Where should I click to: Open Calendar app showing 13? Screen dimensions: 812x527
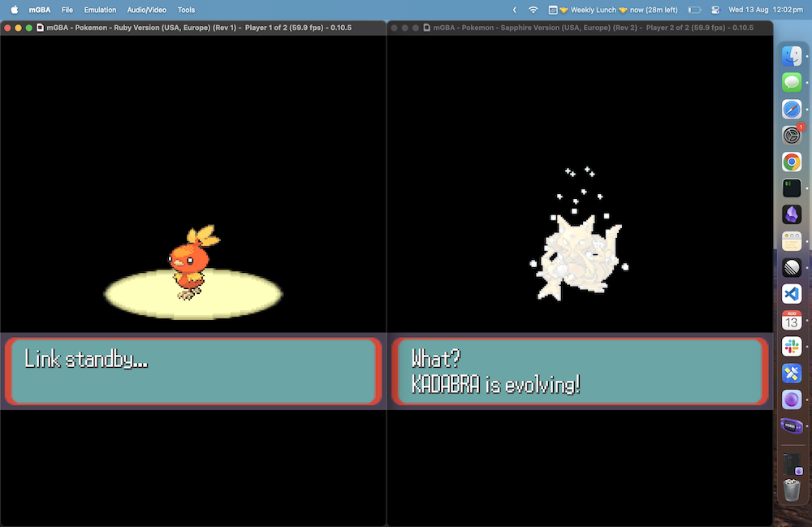792,320
